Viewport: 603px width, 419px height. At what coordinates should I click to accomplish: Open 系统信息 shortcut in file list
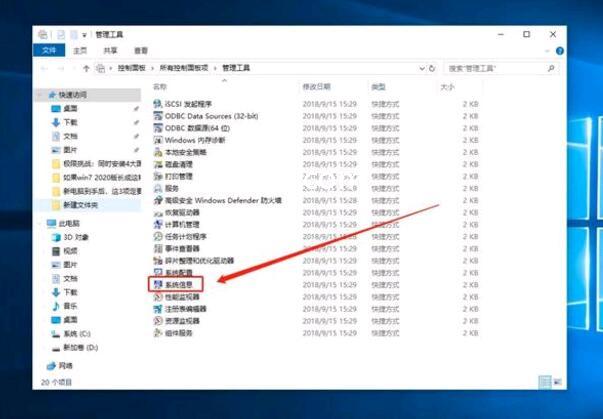[182, 285]
